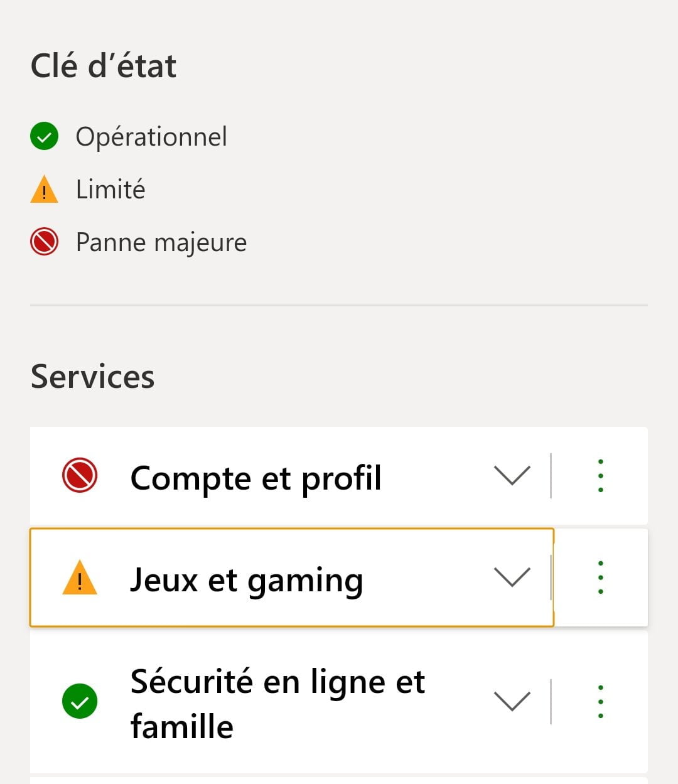Click the green check beside Sécurité en ligne
The image size is (678, 784).
click(80, 701)
